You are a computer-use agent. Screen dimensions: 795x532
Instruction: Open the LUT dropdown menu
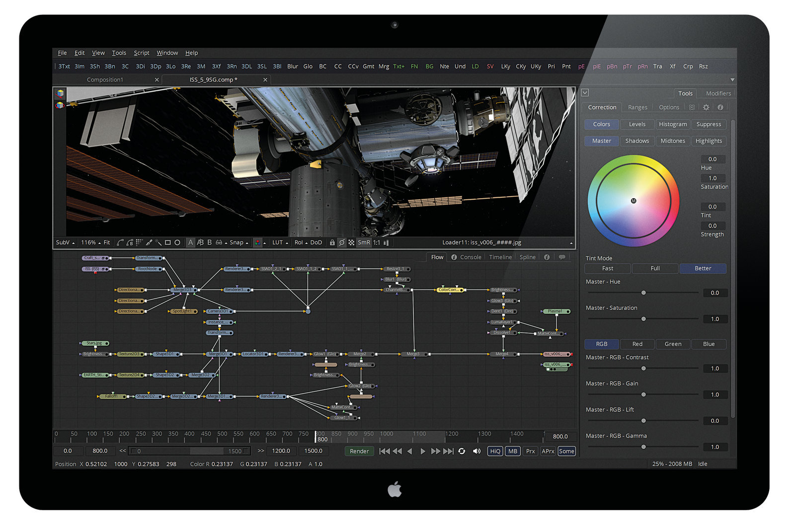tap(280, 243)
